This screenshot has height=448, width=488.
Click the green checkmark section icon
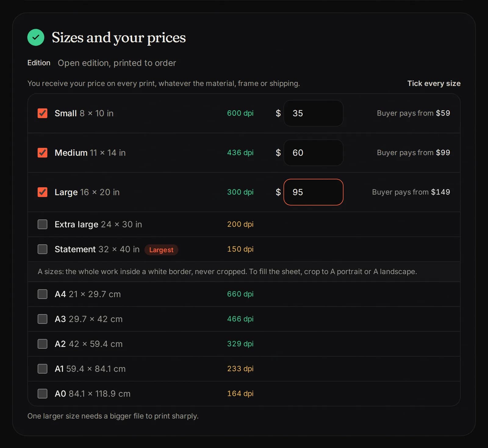(x=36, y=37)
